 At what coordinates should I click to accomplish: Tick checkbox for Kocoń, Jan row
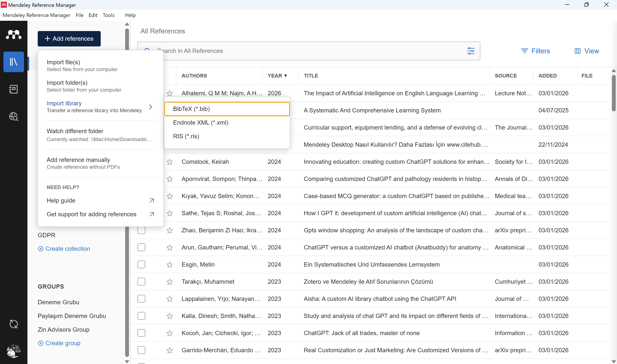point(141,333)
